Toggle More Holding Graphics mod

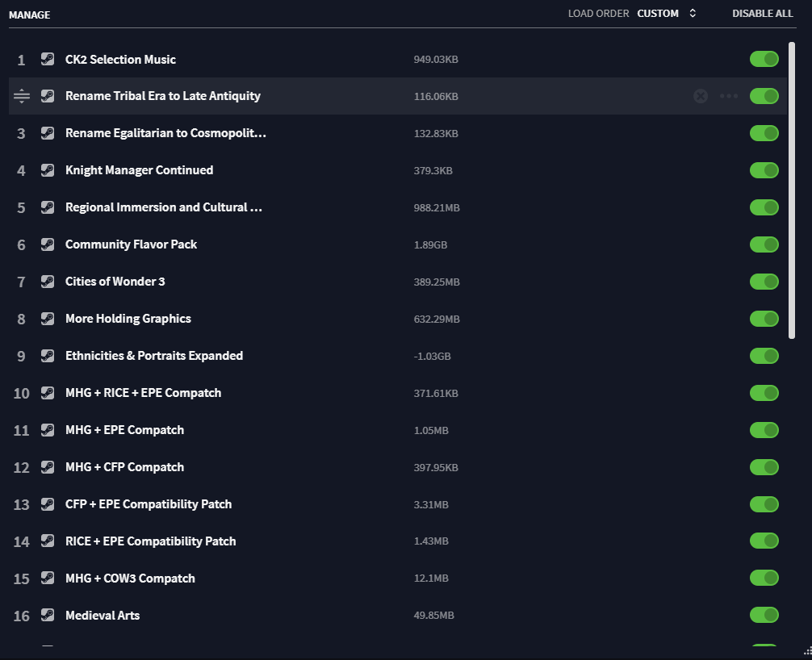[764, 319]
